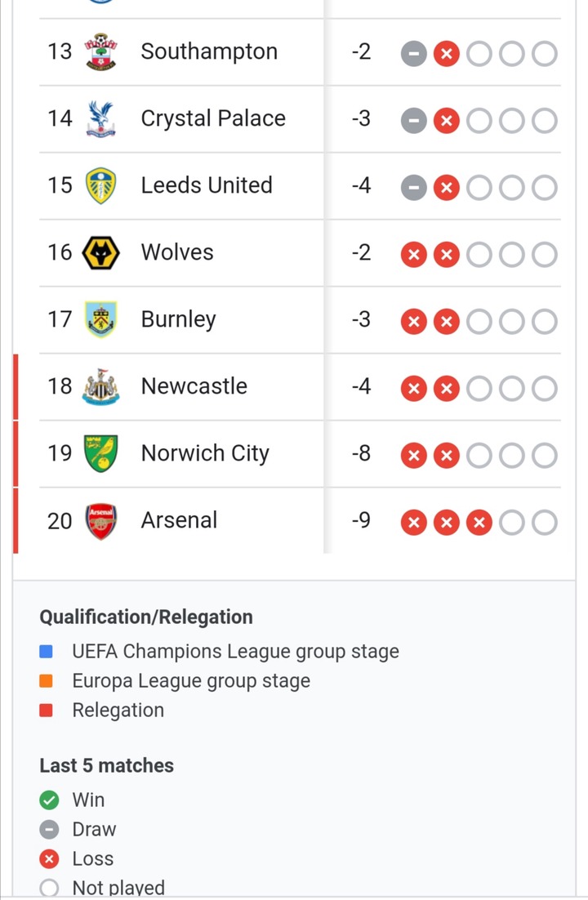The image size is (588, 900).
Task: Click the blue Champions League legend swatch
Action: coord(46,652)
